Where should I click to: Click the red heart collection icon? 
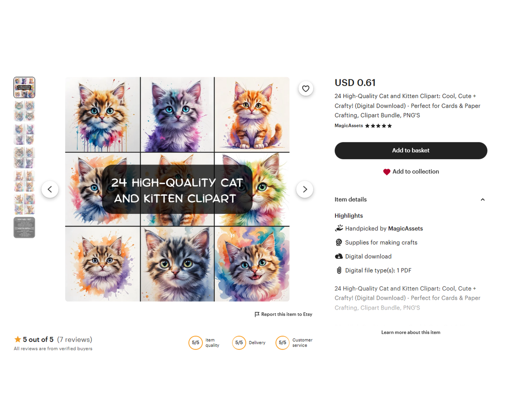(387, 172)
